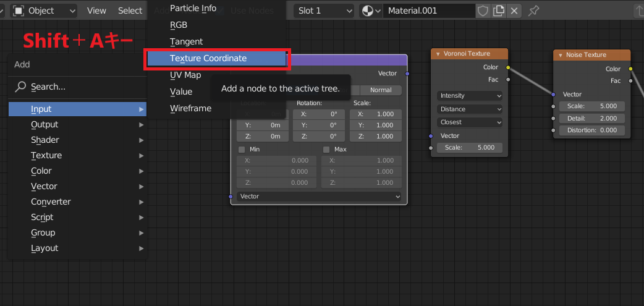Edit Mapping Rotation X 0° field
The width and height of the screenshot is (644, 306).
coord(319,114)
